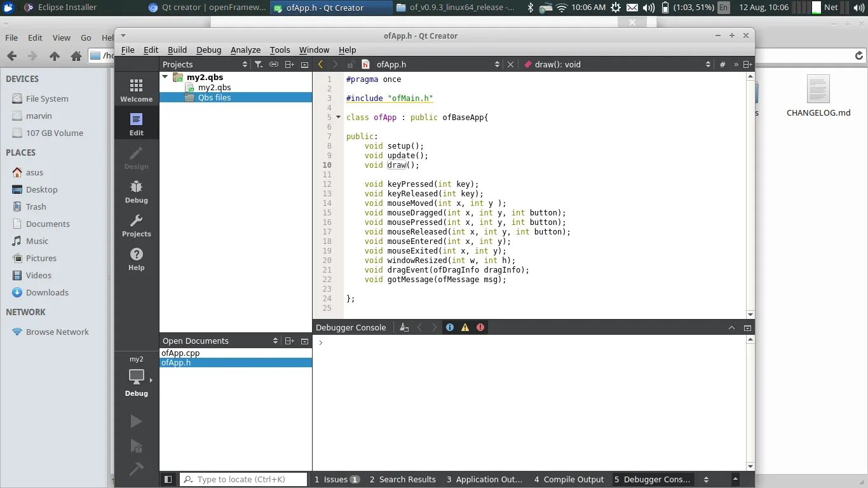The width and height of the screenshot is (868, 488).
Task: Open the Search Results tab
Action: coord(402,479)
